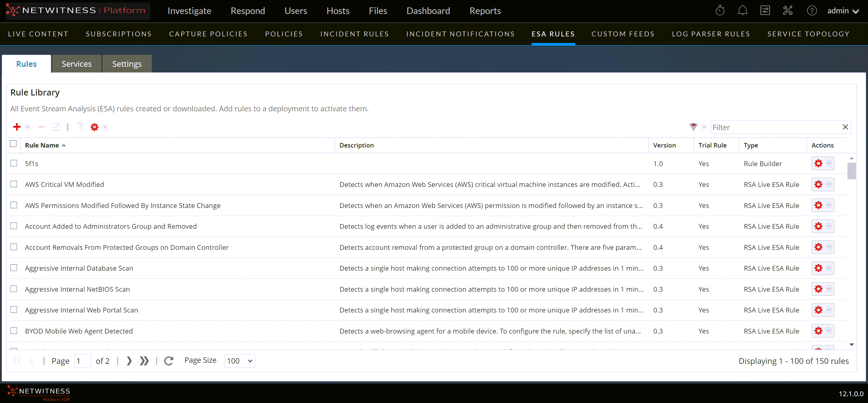Viewport: 868px width, 403px height.
Task: Switch to the Services tab
Action: [76, 64]
